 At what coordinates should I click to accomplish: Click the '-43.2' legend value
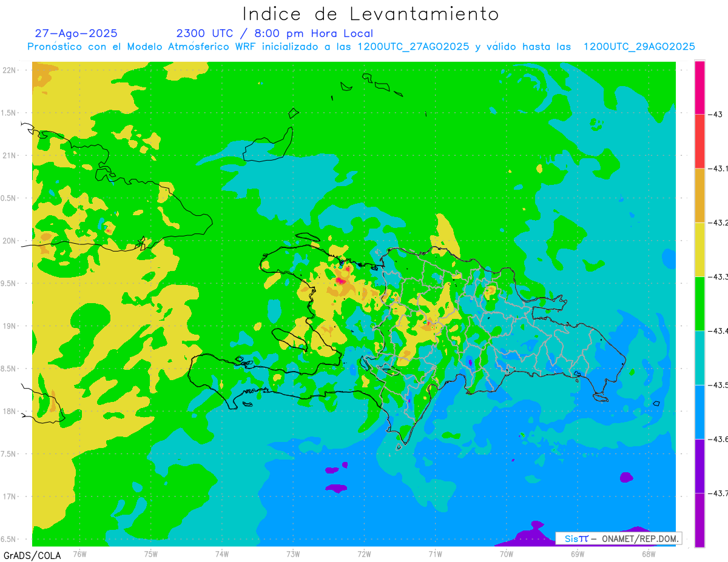(718, 222)
